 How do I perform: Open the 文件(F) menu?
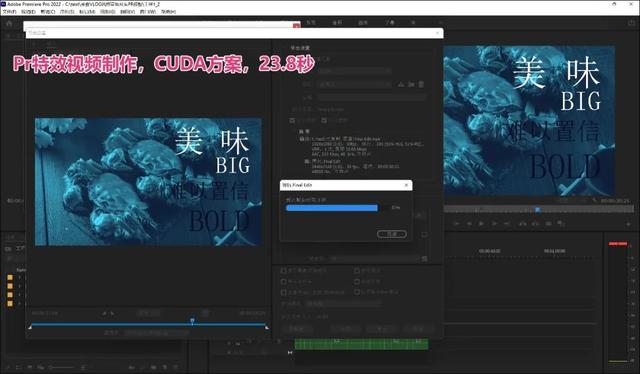(x=9, y=12)
